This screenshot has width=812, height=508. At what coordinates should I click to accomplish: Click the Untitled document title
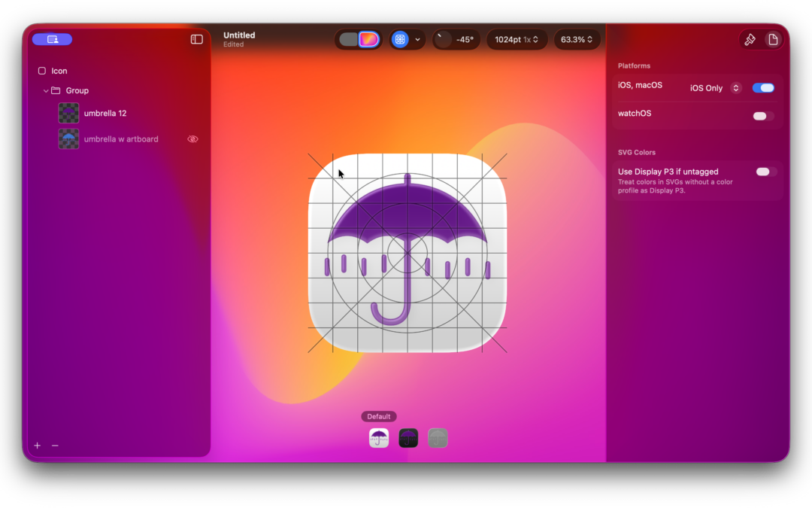pos(239,35)
